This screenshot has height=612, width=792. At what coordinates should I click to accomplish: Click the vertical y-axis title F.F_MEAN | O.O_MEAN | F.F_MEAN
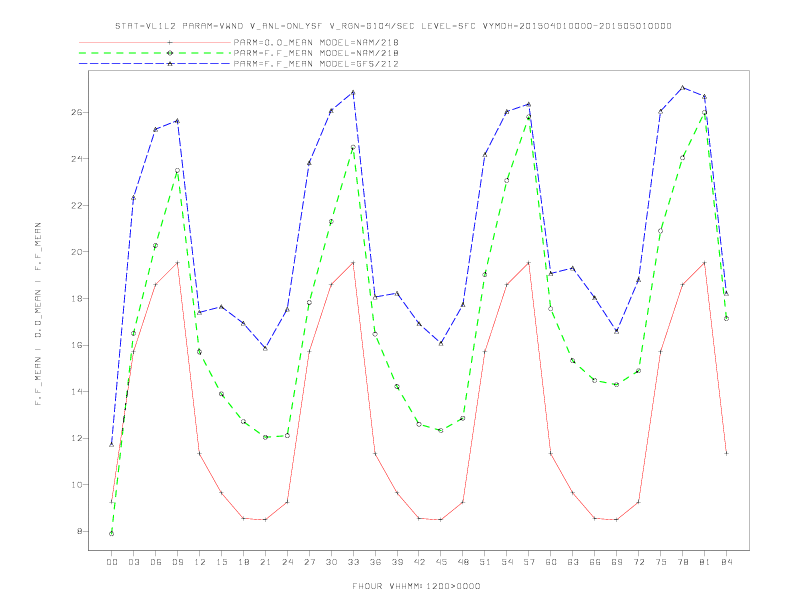click(x=38, y=314)
